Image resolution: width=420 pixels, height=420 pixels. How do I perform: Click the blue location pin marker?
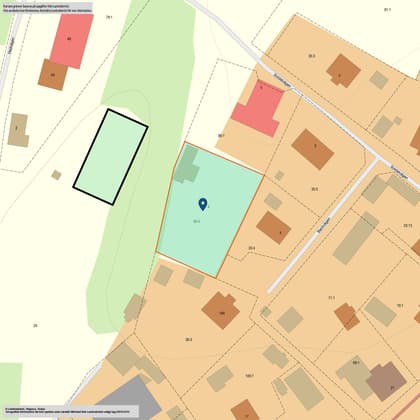click(203, 204)
